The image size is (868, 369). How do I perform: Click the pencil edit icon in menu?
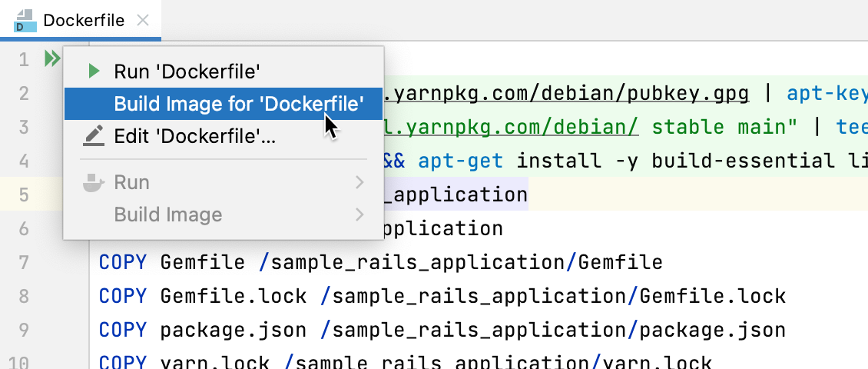(93, 136)
